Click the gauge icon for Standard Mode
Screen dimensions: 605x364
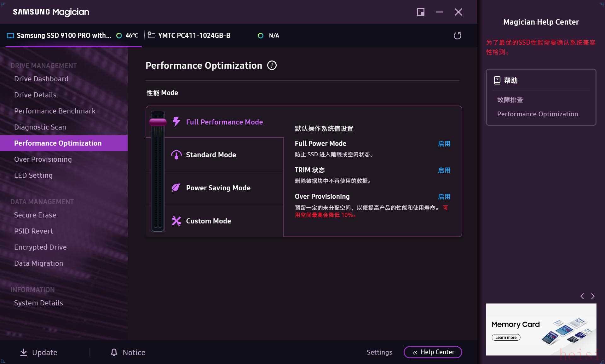coord(176,155)
